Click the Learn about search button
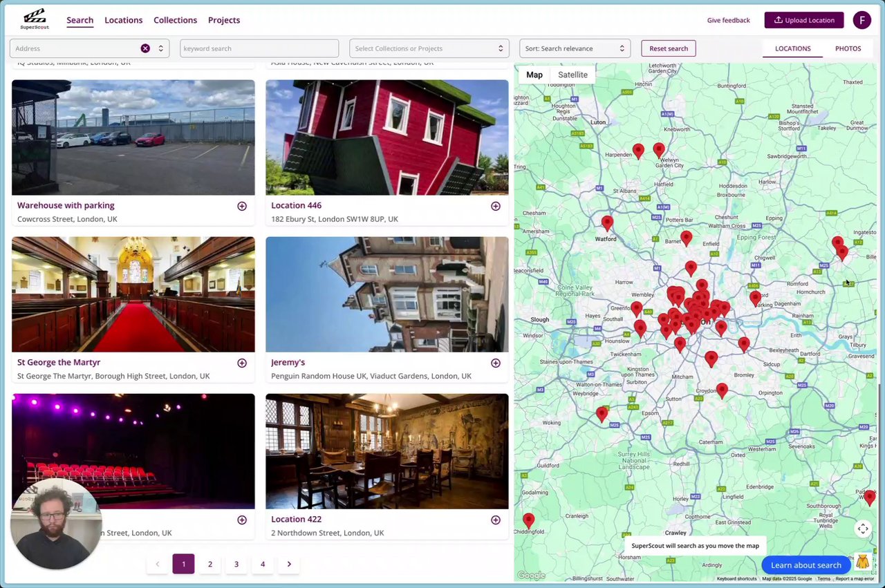This screenshot has width=885, height=588. pos(806,565)
